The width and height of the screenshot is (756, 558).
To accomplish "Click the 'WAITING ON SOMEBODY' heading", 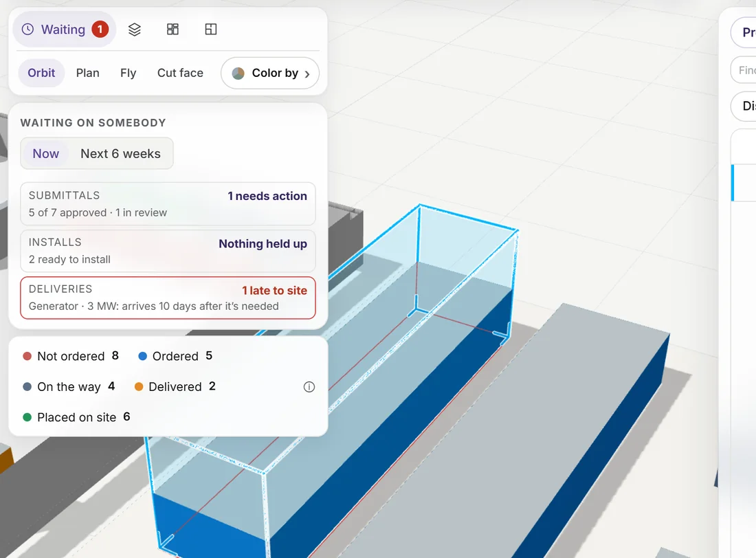I will point(93,123).
